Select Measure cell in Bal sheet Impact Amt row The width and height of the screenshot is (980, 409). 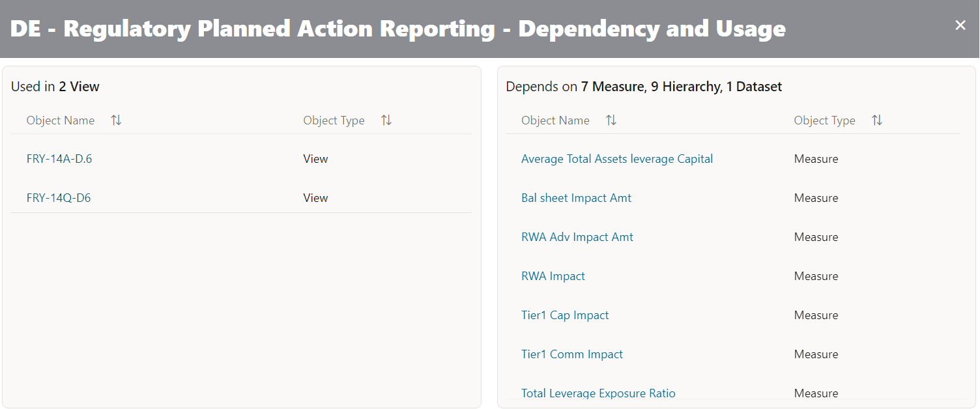816,198
